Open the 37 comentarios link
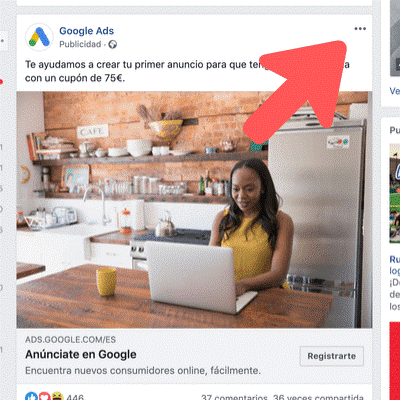Image resolution: width=400 pixels, height=400 pixels. click(x=234, y=397)
